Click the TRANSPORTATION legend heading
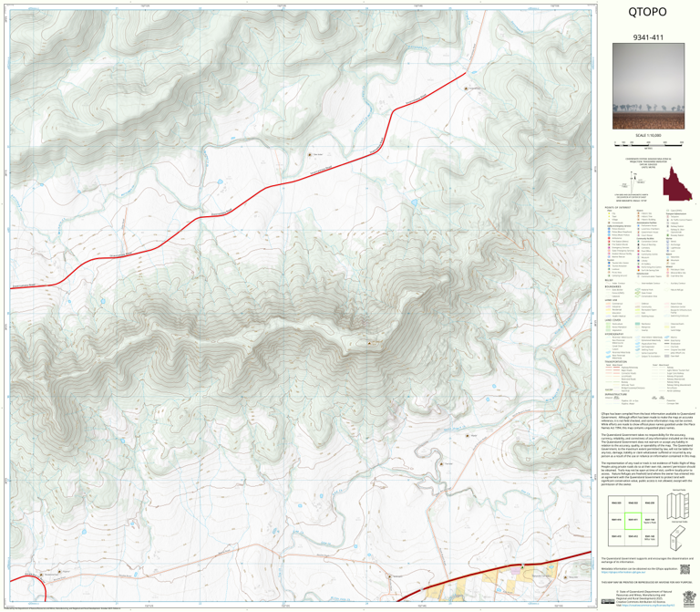 point(615,362)
